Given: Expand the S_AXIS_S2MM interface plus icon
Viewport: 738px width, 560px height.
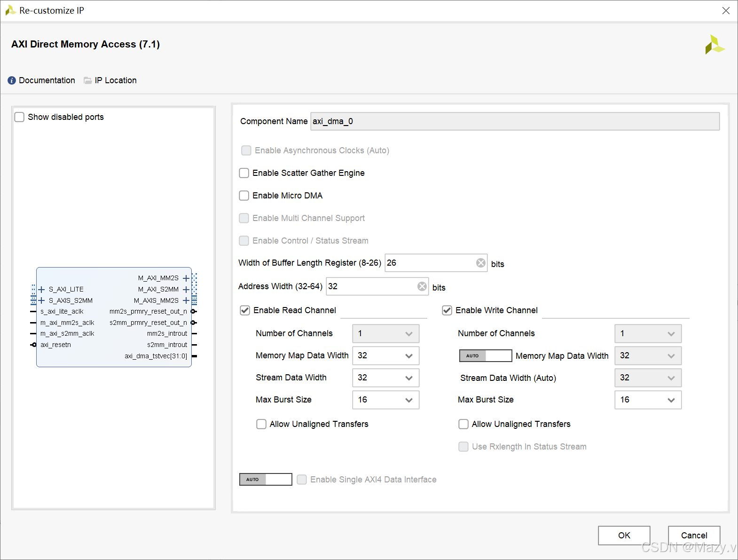Looking at the screenshot, I should click(x=41, y=300).
